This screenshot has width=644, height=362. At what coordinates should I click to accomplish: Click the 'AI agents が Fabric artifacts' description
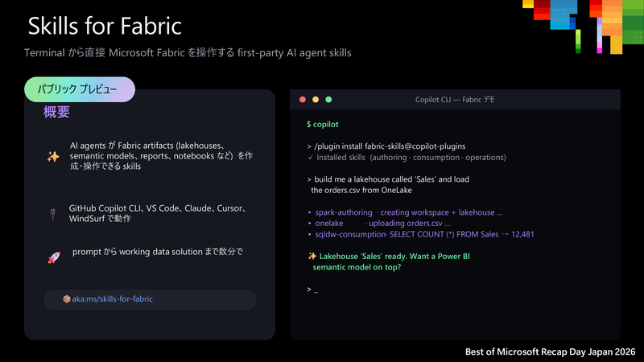(161, 156)
